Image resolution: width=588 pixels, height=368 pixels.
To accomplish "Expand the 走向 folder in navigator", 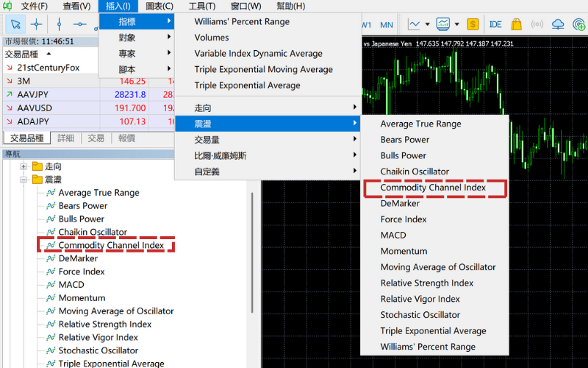I will pos(24,166).
